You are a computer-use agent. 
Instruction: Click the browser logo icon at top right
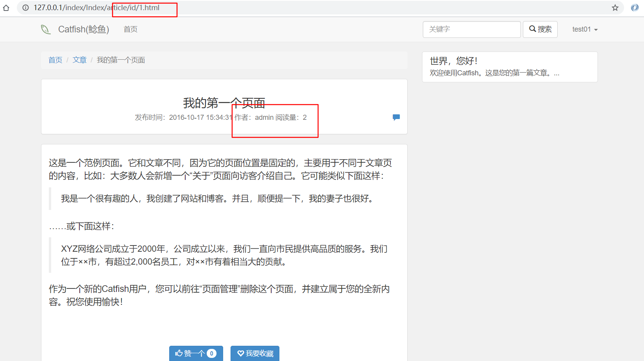click(x=635, y=7)
